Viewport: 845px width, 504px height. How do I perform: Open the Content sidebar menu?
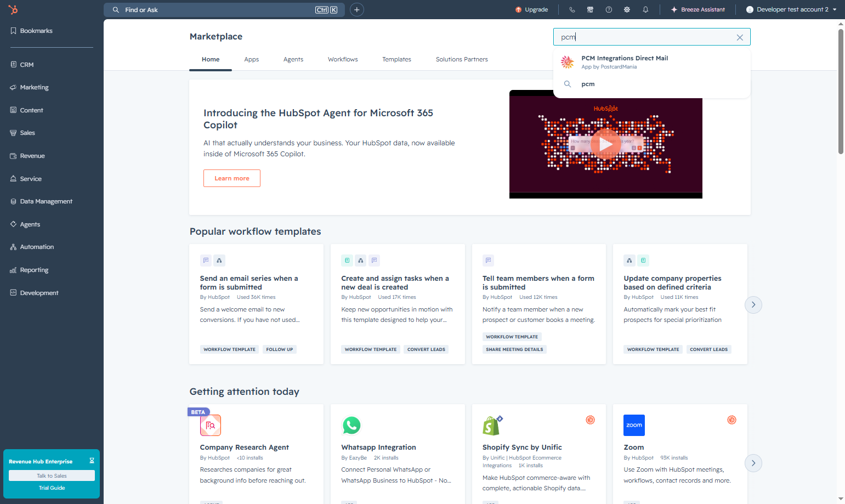point(27,110)
